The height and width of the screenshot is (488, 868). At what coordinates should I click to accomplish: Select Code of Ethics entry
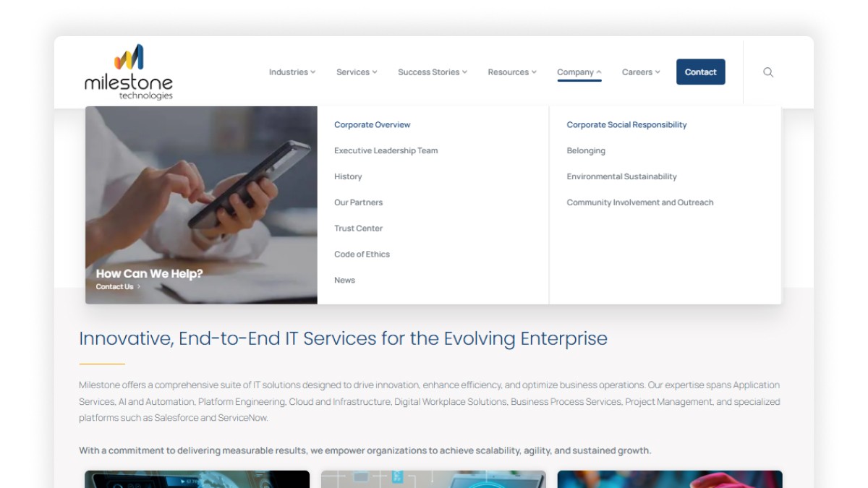(362, 254)
